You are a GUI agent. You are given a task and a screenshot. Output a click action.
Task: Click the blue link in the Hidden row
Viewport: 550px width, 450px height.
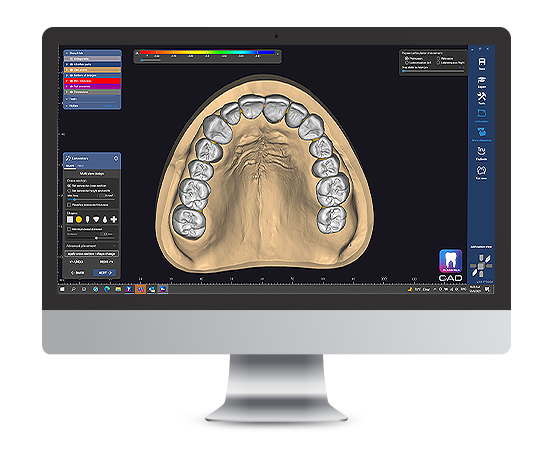pos(110,106)
